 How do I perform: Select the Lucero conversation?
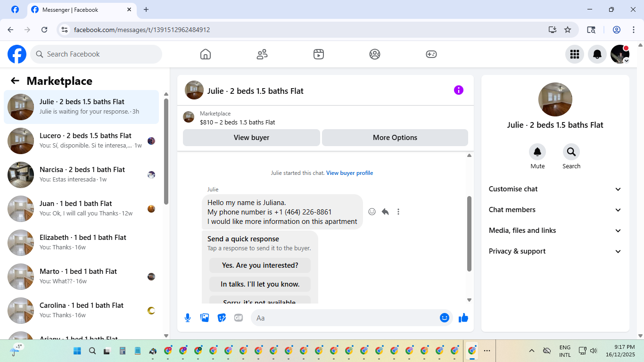82,141
